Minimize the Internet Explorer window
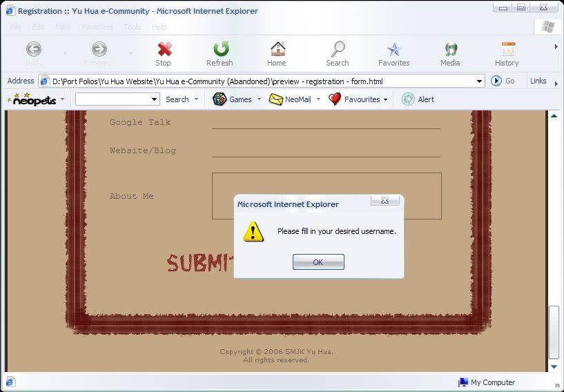564x392 pixels. click(x=503, y=8)
